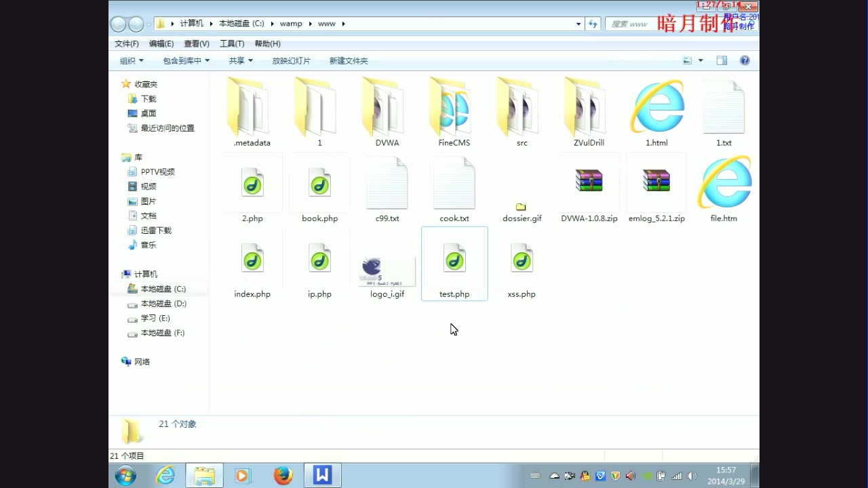This screenshot has height=488, width=868.
Task: Open the 帮助(H) menu
Action: point(267,43)
